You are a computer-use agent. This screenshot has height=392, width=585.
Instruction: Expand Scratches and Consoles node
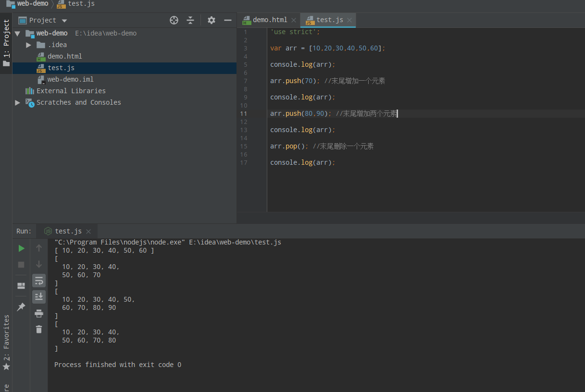pyautogui.click(x=17, y=103)
